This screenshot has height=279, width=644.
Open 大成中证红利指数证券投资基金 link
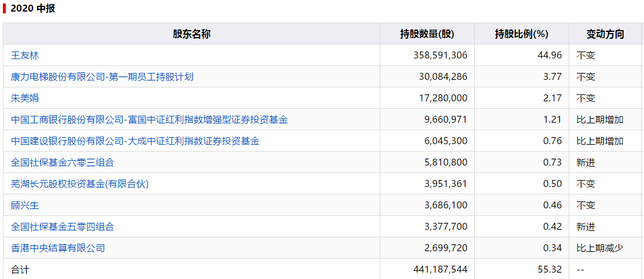pyautogui.click(x=136, y=141)
